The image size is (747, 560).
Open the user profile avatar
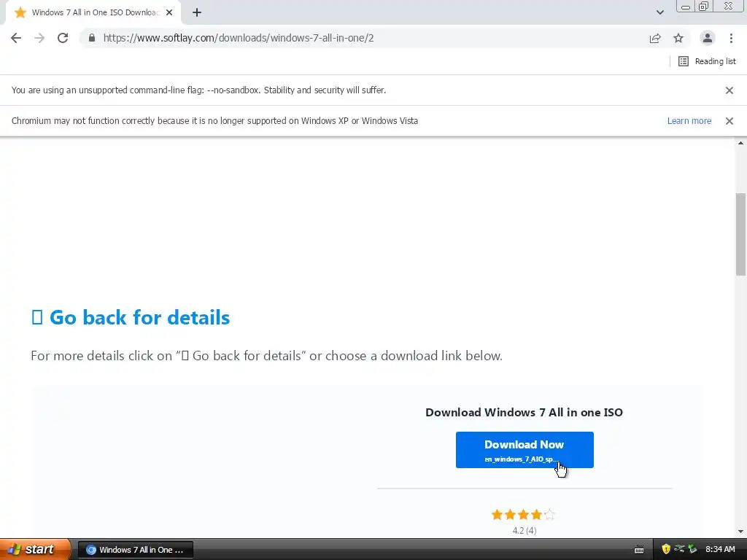point(707,38)
